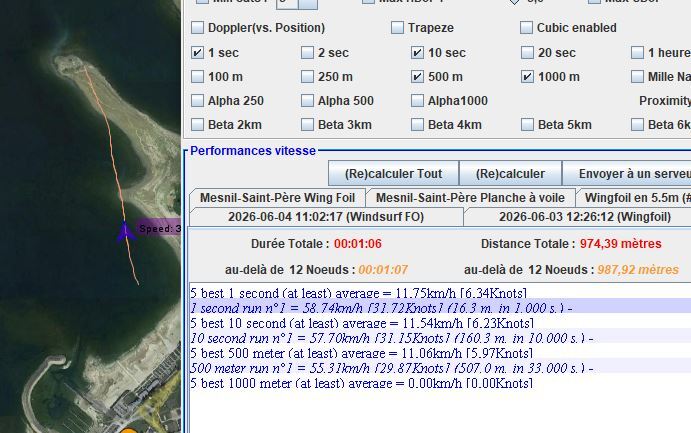Check the 1 heure option
The image size is (691, 433).
(x=637, y=53)
